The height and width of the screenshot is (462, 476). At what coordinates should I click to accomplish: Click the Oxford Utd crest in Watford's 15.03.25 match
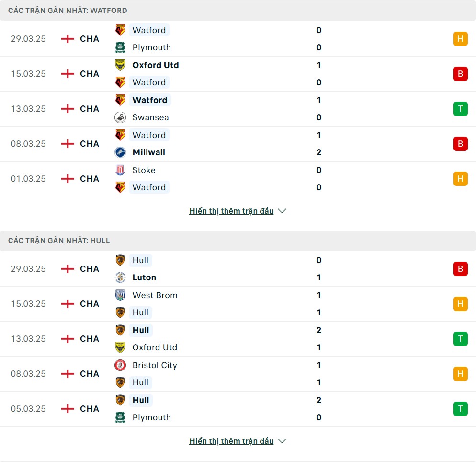coord(120,65)
